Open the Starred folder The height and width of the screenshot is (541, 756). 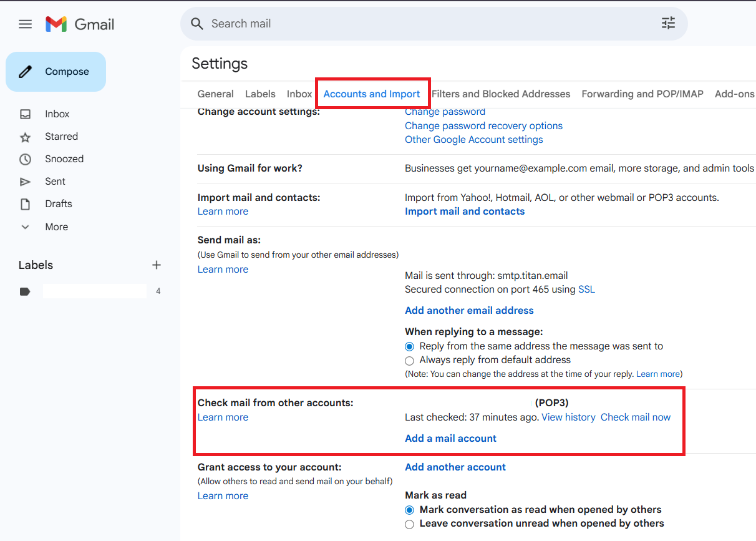[x=61, y=137]
